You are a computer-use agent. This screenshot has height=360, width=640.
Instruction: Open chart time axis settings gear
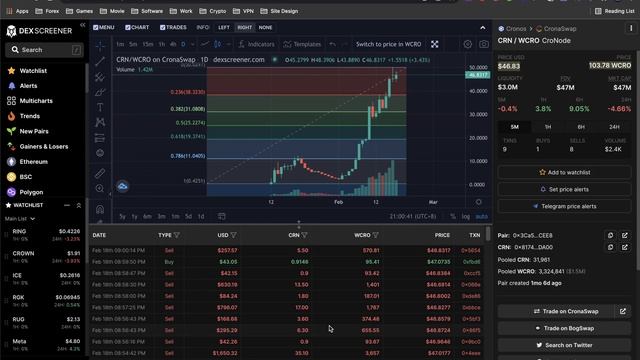[478, 202]
